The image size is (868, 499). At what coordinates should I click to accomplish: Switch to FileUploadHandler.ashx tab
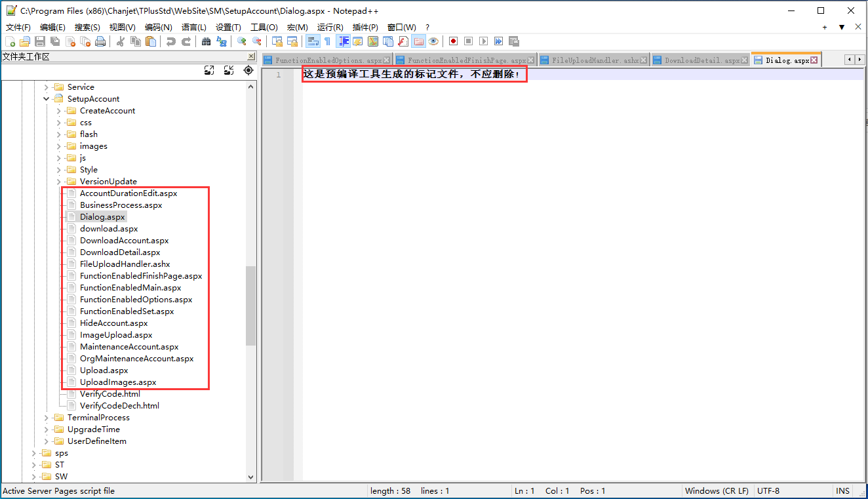(594, 60)
